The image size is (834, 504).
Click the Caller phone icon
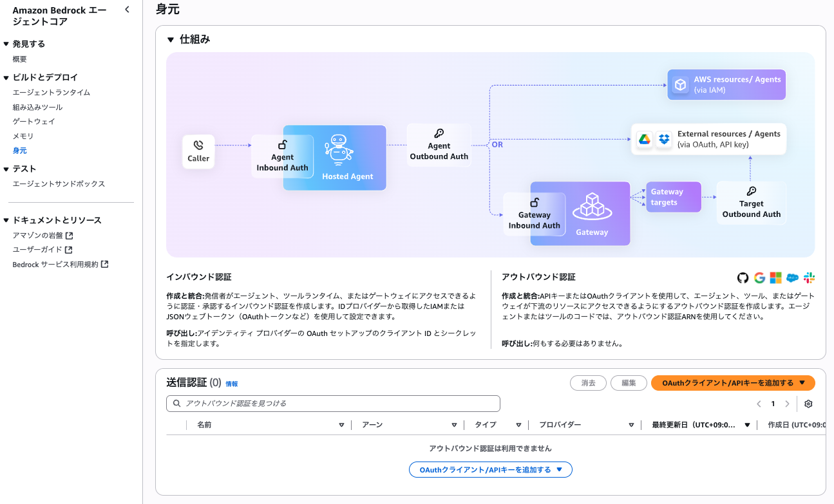198,145
